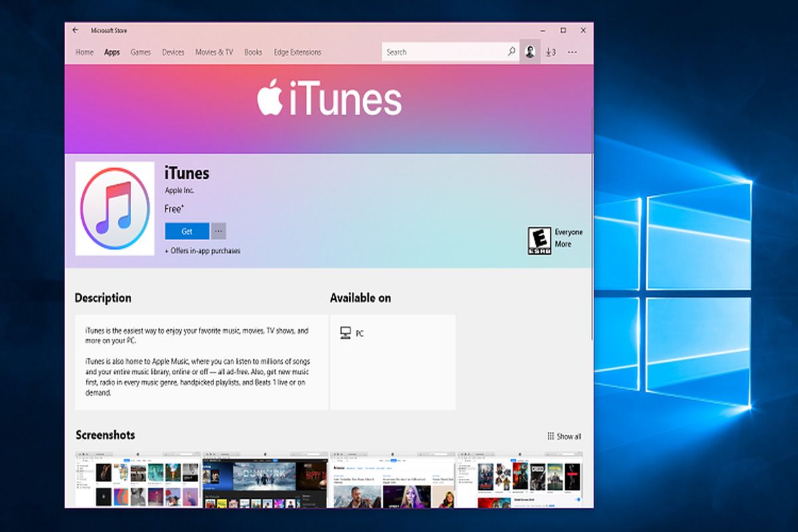Open the See more ellipsis menu

[573, 52]
